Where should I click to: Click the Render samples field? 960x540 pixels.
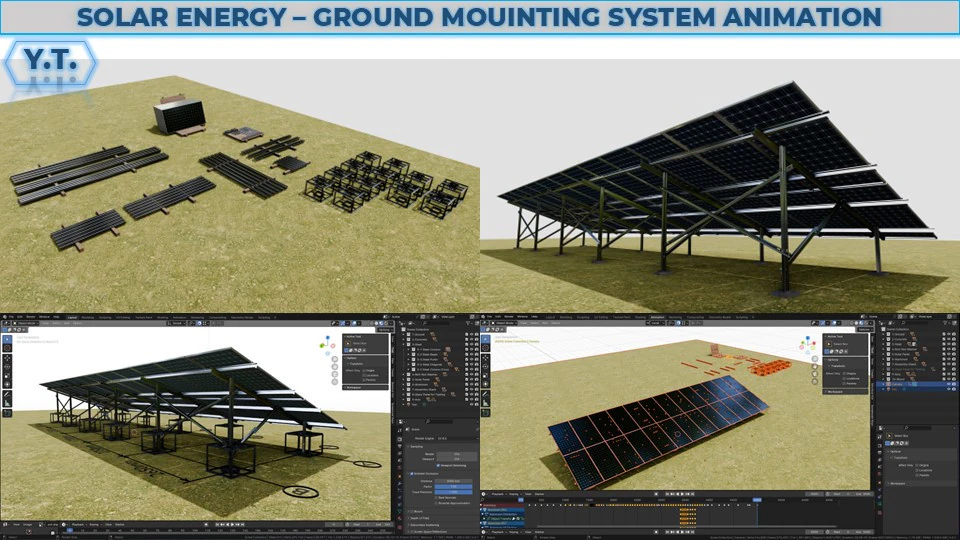pyautogui.click(x=457, y=454)
